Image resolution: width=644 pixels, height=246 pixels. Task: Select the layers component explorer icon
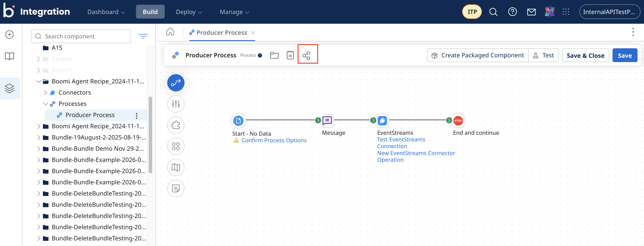[x=9, y=88]
